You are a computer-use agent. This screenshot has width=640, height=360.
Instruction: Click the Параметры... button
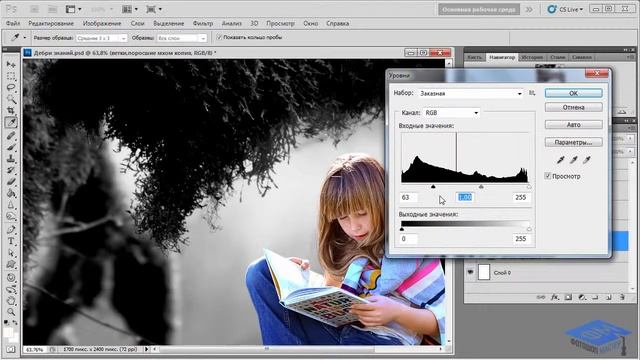tap(573, 142)
